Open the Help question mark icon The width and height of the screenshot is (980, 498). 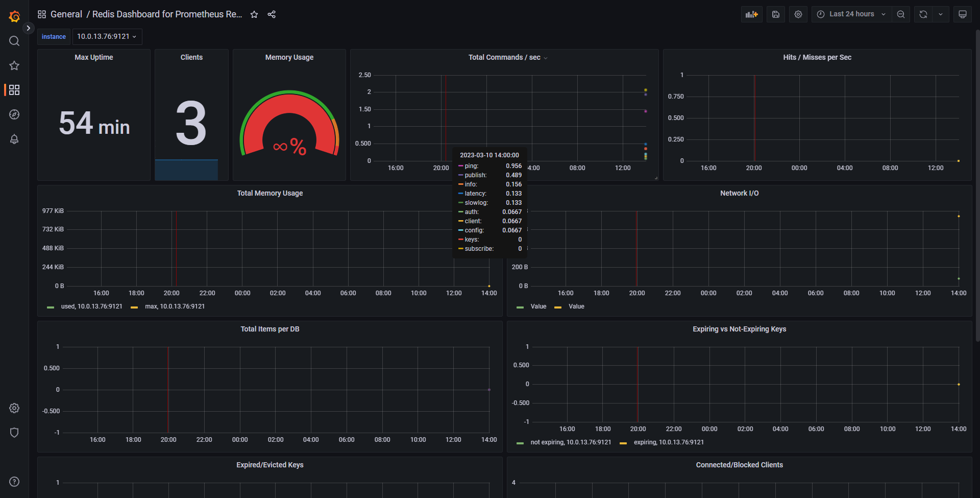click(x=14, y=482)
